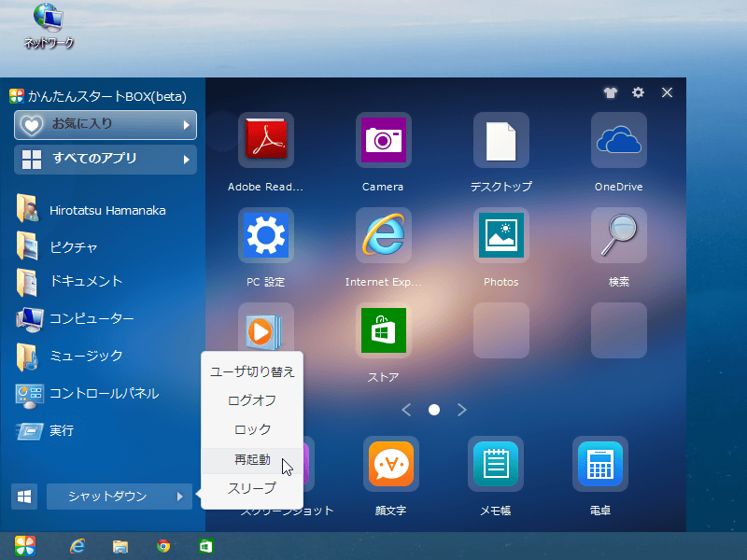Viewport: 747px width, 560px height.
Task: Open the ストア (Store) app
Action: [x=383, y=330]
